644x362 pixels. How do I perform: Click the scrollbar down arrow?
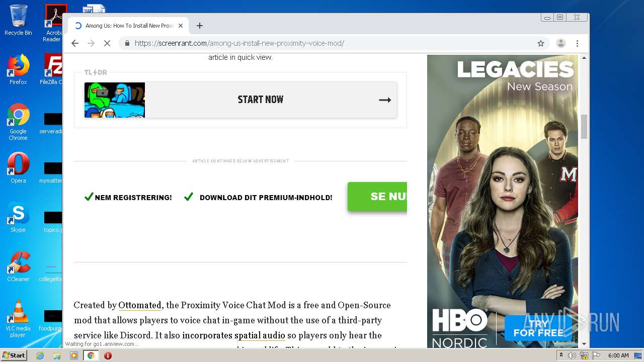(x=584, y=344)
